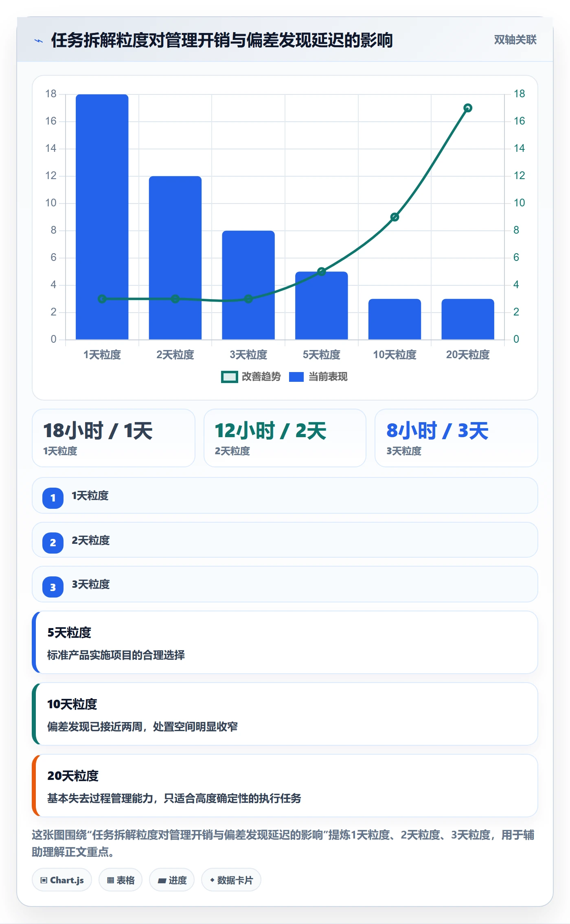This screenshot has width=570, height=924.
Task: Click the bar icon in 进度 tag
Action: 162,881
